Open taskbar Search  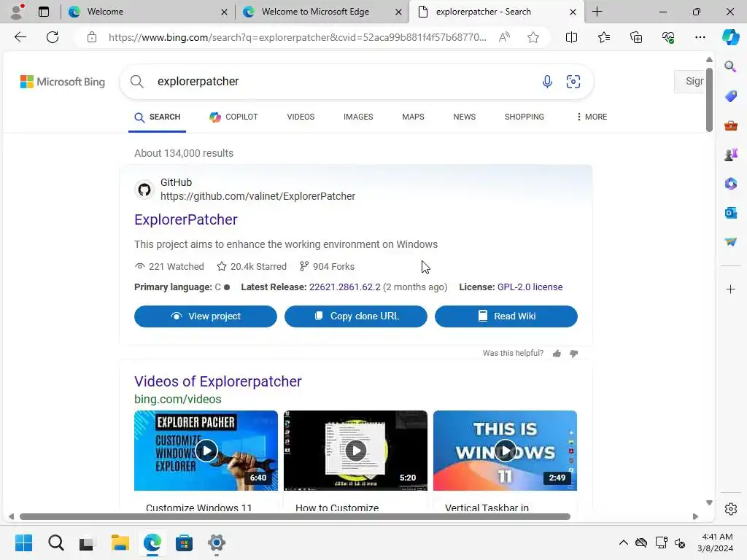click(x=55, y=542)
